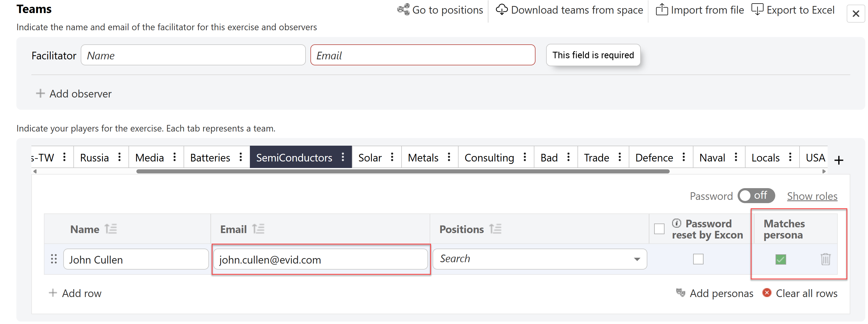
Task: Click the Facilitator Email input field
Action: coord(422,55)
